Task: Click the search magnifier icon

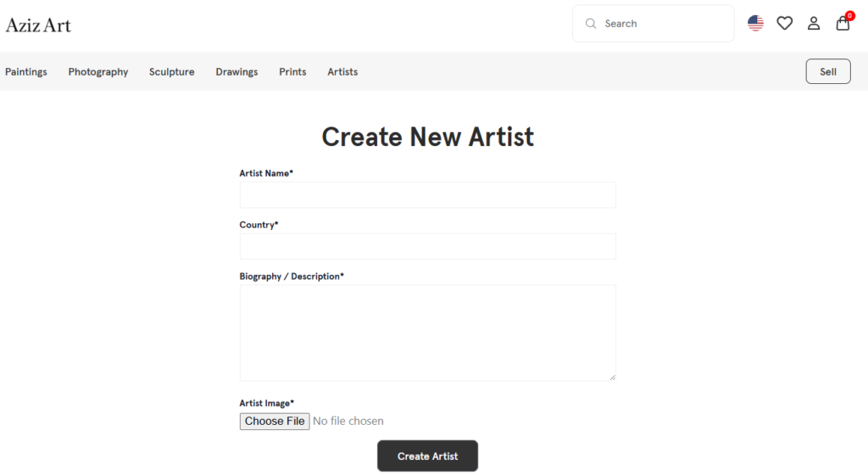Action: point(591,24)
